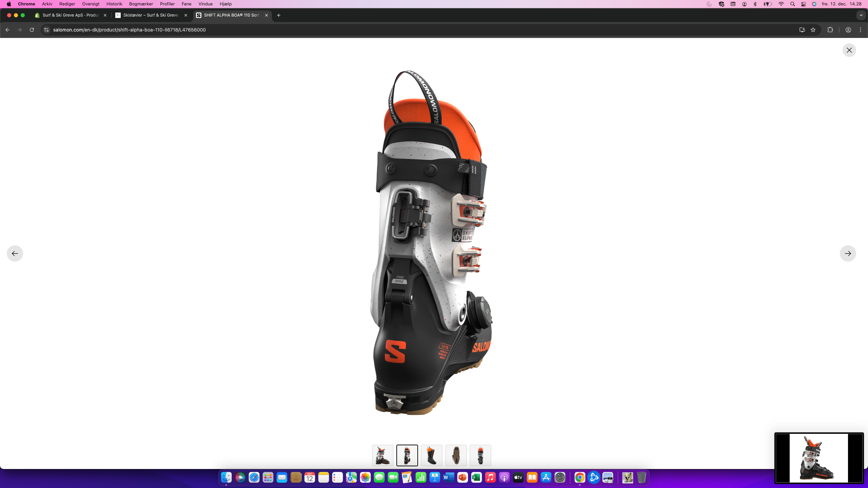868x488 pixels.
Task: Show the next product image
Action: [x=848, y=253]
